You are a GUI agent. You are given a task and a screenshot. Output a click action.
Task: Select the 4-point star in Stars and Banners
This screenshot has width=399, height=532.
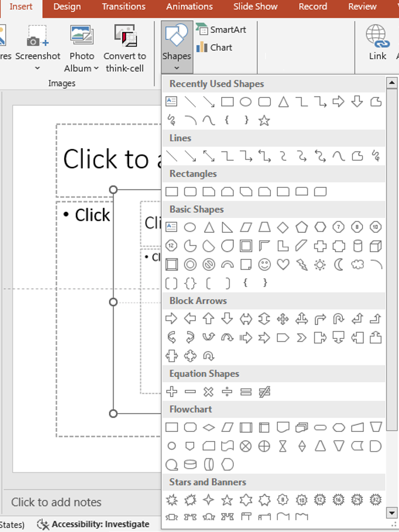(x=208, y=500)
